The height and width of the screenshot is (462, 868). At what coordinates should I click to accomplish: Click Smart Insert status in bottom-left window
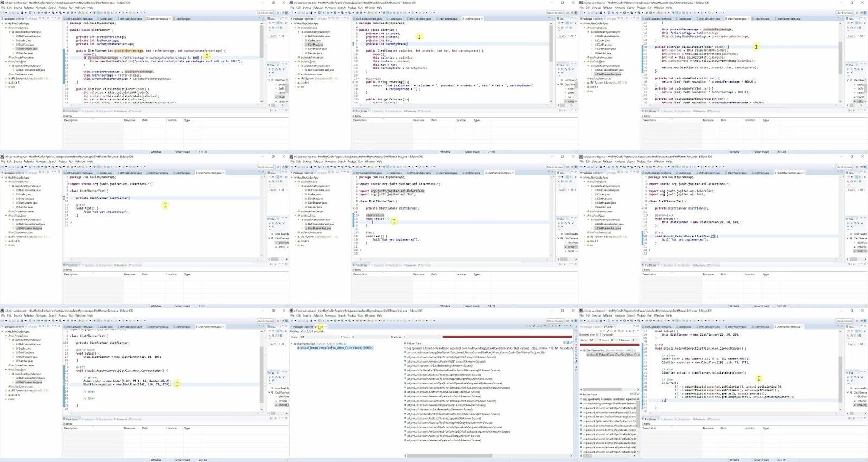pyautogui.click(x=182, y=460)
